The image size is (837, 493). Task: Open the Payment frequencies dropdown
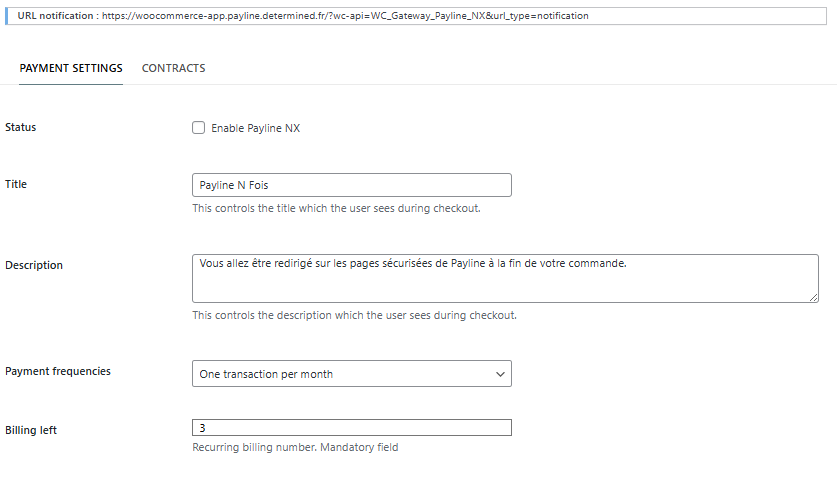351,374
